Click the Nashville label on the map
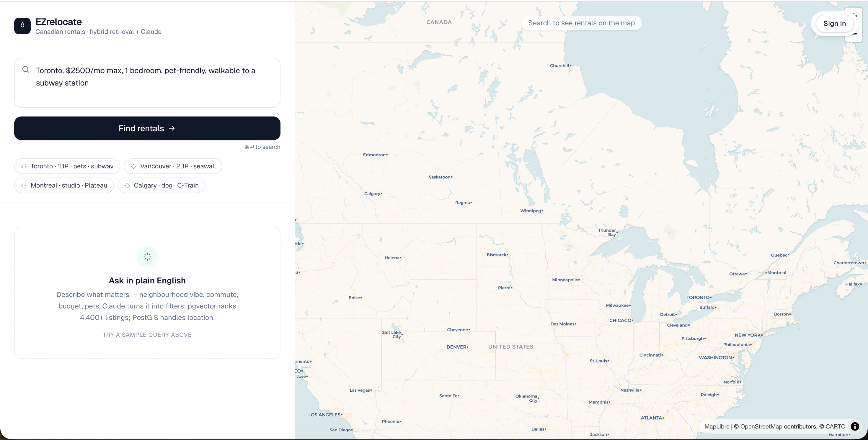Viewport: 868px width, 440px height. (630, 390)
